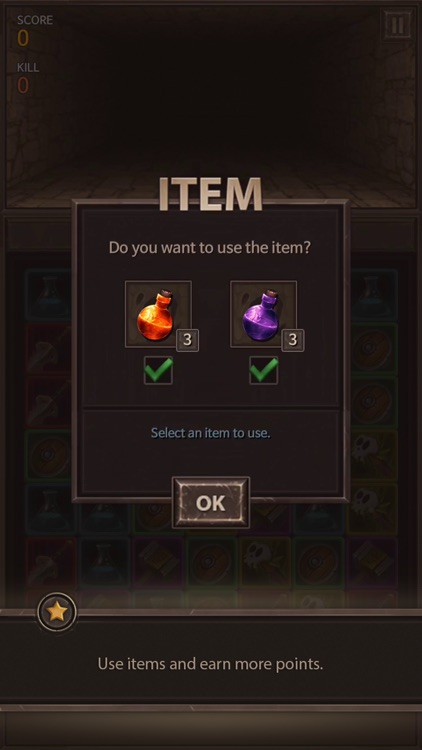Click the 'Select an item to use.' text
Screen dimensions: 422x750
pos(211,433)
